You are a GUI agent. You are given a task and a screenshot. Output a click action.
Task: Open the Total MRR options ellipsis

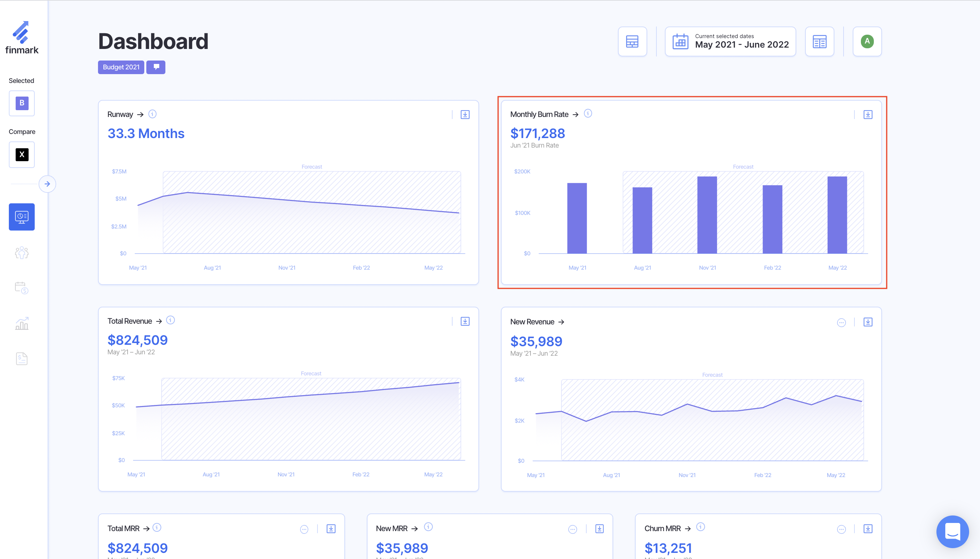304,529
